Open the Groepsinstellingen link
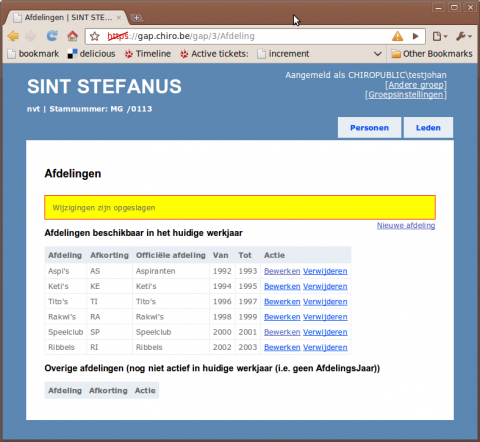 (x=406, y=95)
